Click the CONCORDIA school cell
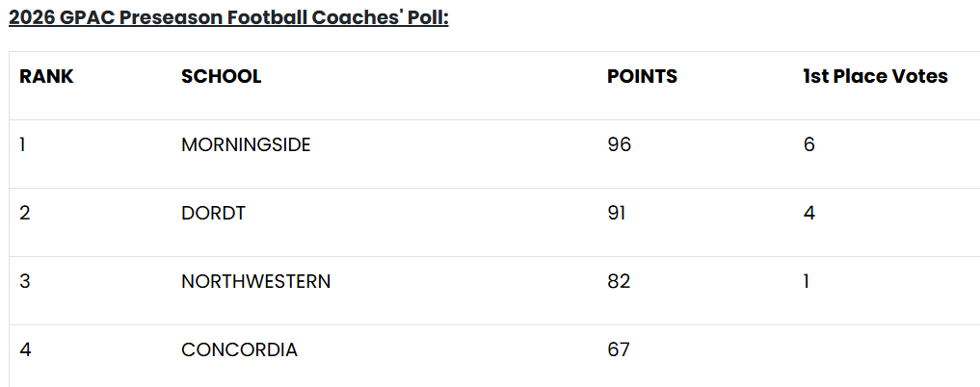 tap(239, 349)
